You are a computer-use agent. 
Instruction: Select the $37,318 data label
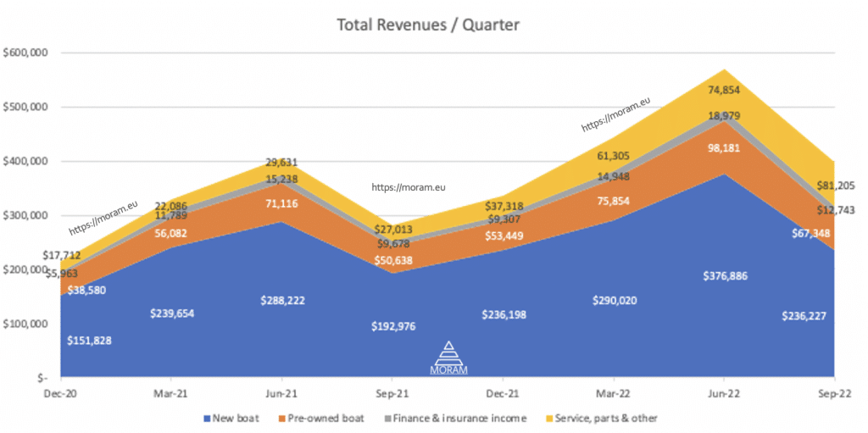(x=504, y=206)
